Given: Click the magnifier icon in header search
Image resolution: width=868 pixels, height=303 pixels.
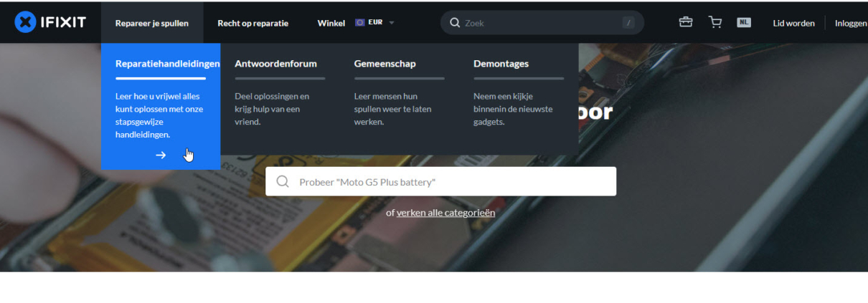Looking at the screenshot, I should 455,23.
